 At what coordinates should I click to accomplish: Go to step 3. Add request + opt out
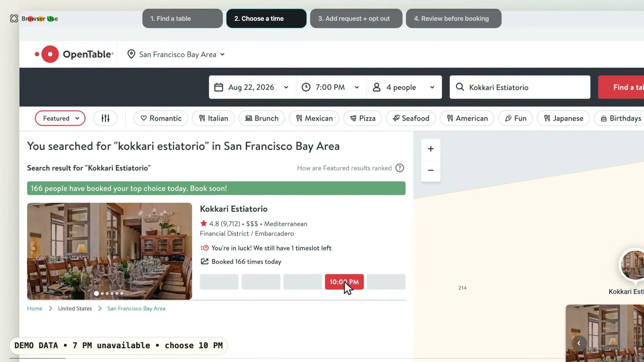(x=356, y=18)
